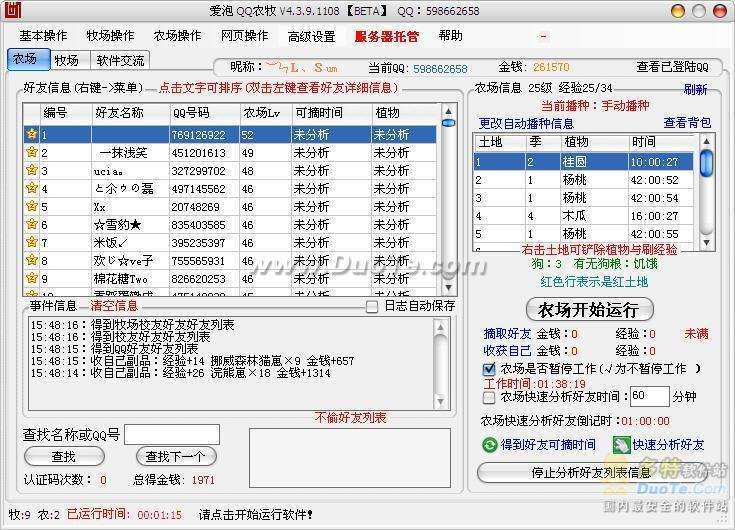Sort by QQ号码 column header

pyautogui.click(x=205, y=113)
